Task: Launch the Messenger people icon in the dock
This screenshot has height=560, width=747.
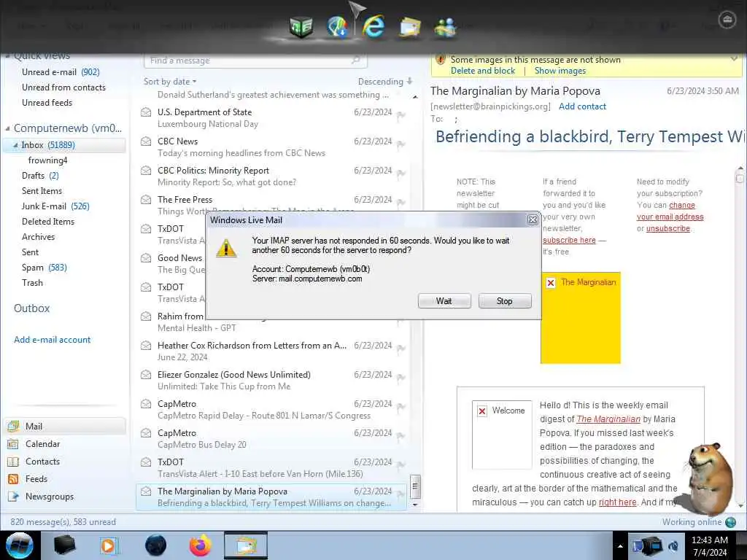Action: (445, 27)
